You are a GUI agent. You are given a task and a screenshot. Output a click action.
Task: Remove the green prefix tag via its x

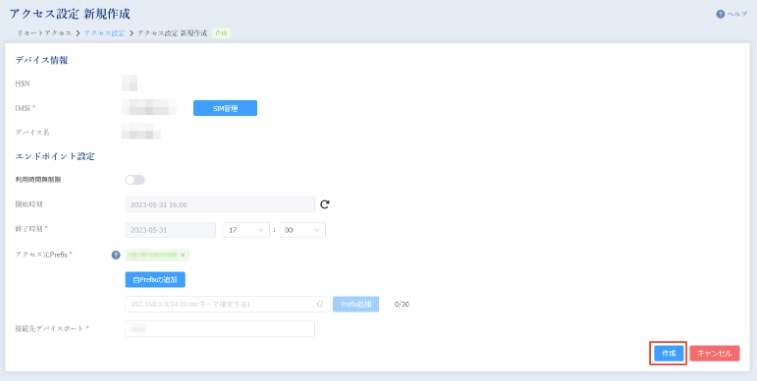coord(182,255)
